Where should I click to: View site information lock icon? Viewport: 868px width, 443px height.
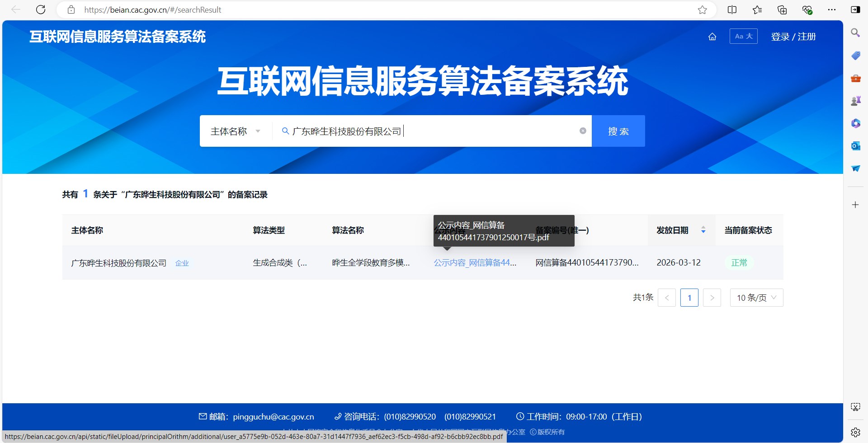pos(71,9)
